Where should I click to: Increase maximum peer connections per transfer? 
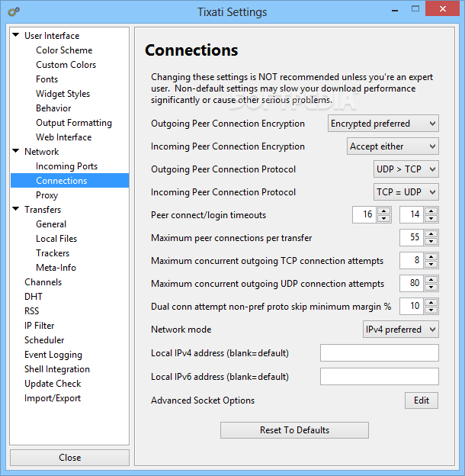[431, 233]
